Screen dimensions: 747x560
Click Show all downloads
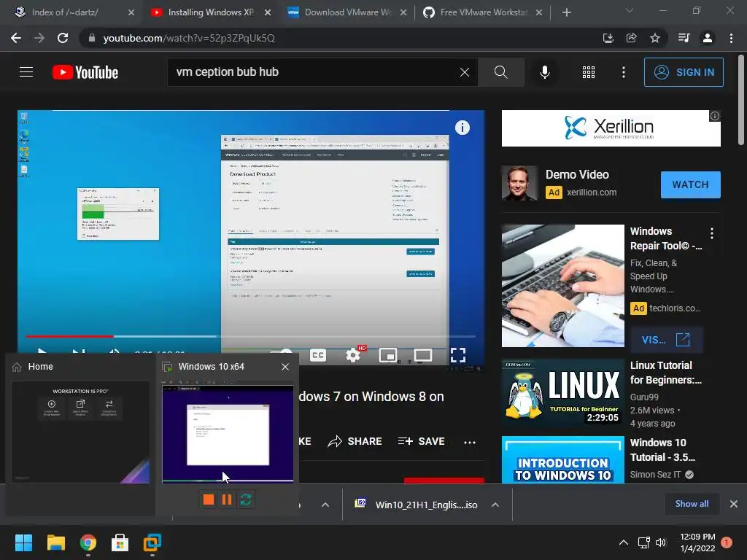click(x=692, y=504)
